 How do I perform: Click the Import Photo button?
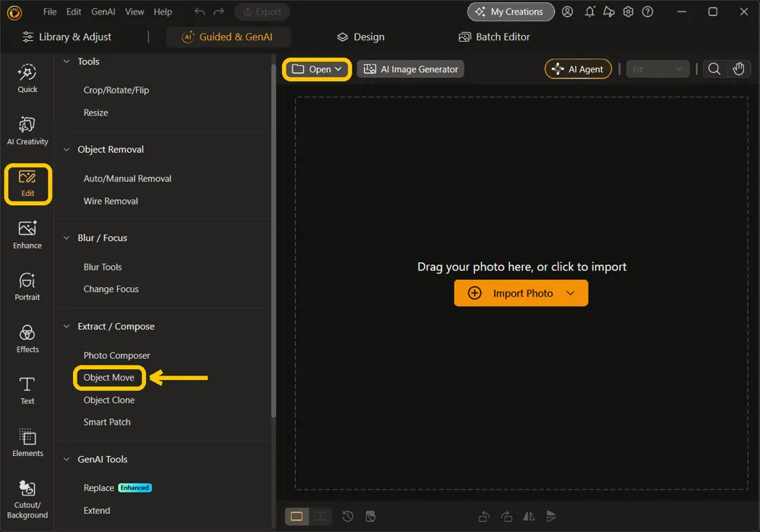click(521, 293)
